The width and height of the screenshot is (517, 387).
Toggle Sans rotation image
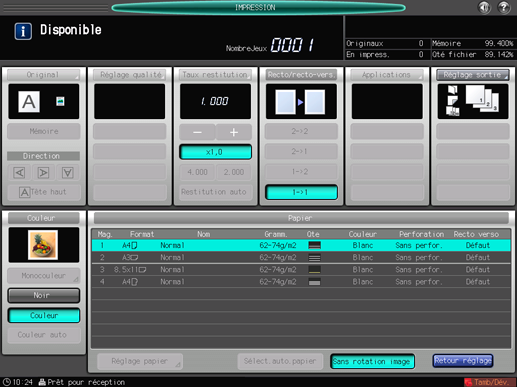(x=372, y=361)
